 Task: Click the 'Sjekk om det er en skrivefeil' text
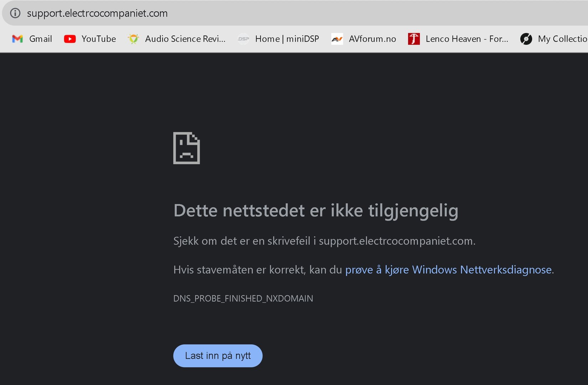[324, 241]
